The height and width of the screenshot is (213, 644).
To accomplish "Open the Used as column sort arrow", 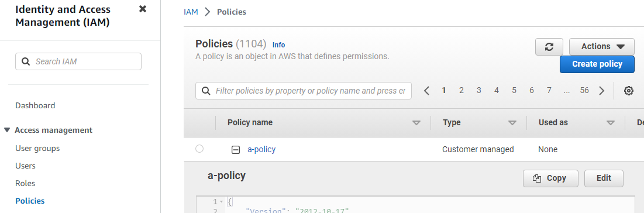I will pos(611,123).
